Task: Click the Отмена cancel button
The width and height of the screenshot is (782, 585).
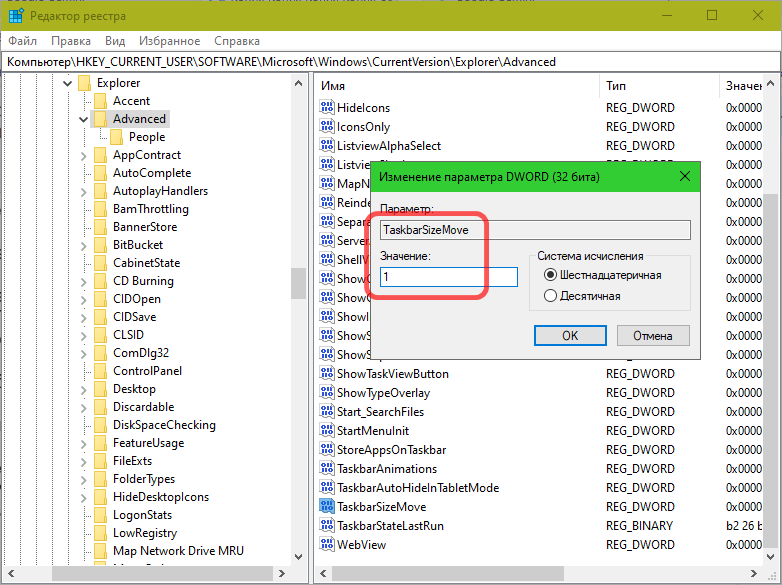Action: click(x=653, y=335)
